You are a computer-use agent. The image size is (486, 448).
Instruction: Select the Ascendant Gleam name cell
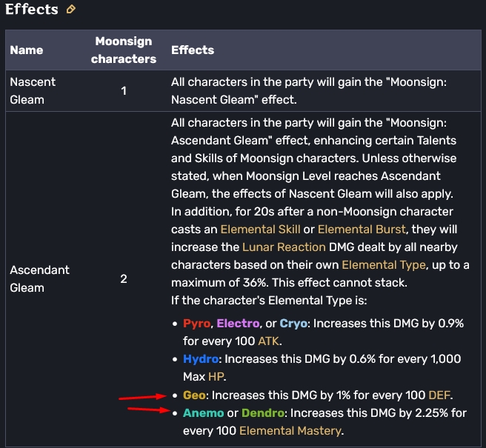click(40, 278)
